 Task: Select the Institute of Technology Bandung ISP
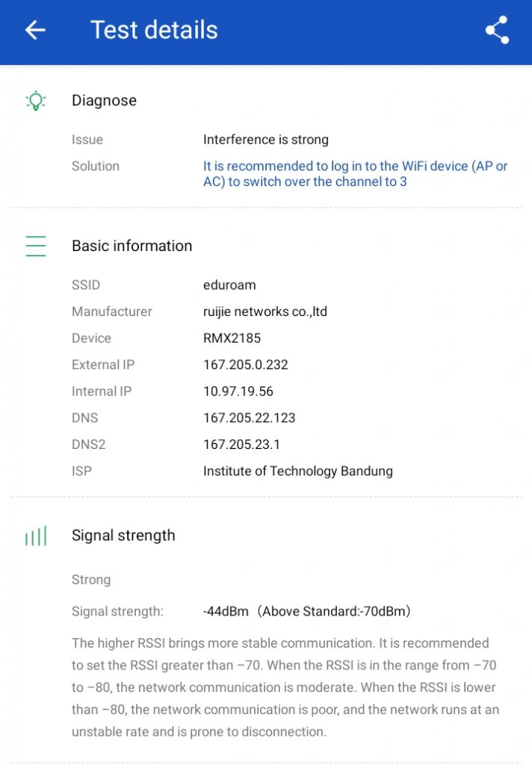pos(297,471)
